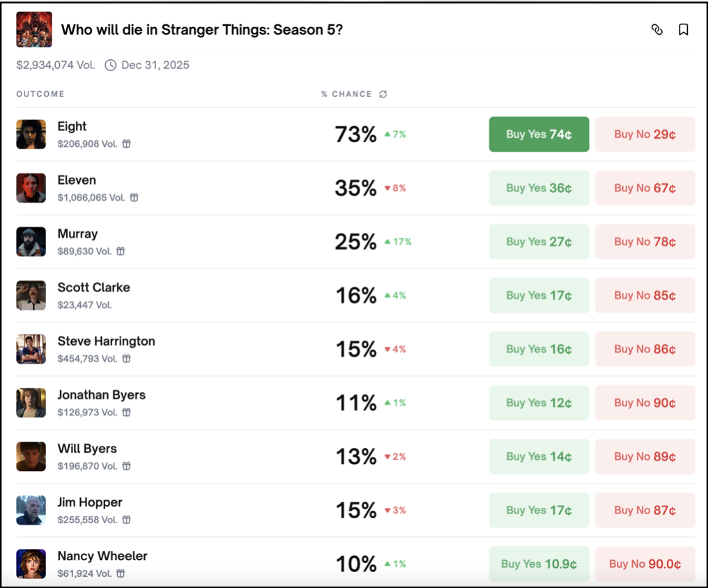Viewport: 708px width, 588px height.
Task: Click the gift icon under Eight
Action: tap(126, 144)
